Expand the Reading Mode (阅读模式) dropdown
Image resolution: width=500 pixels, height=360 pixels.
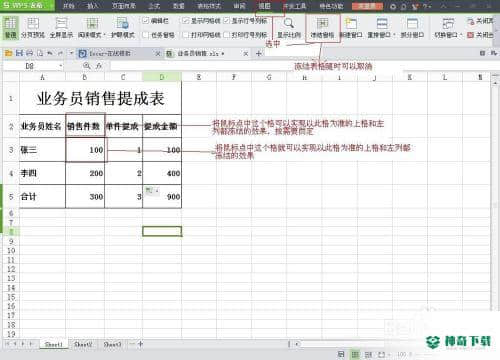coord(105,35)
